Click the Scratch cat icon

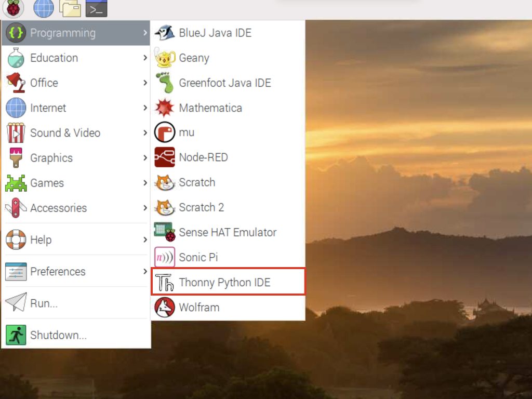pyautogui.click(x=165, y=182)
